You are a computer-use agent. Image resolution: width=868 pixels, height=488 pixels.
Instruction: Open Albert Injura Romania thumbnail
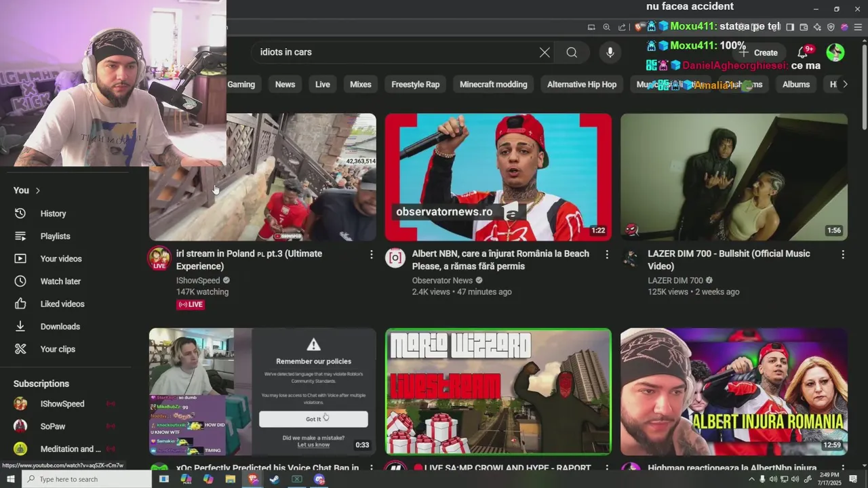[734, 391]
